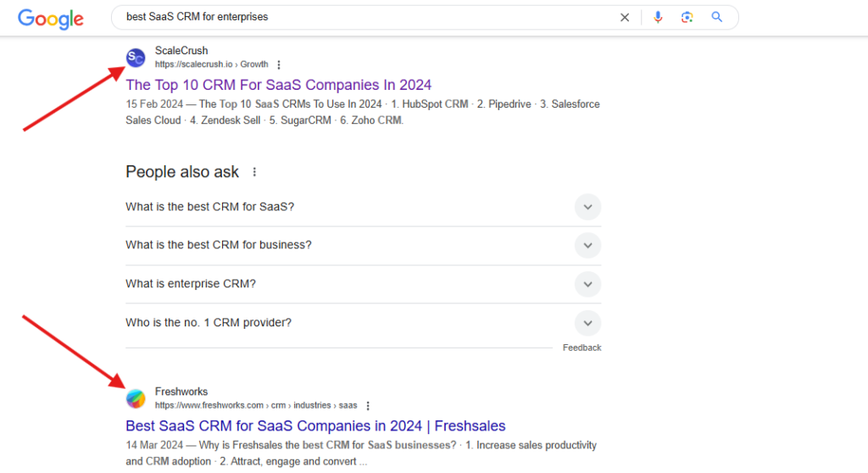This screenshot has width=868, height=473.
Task: Click the magnifying glass search icon
Action: pos(717,17)
